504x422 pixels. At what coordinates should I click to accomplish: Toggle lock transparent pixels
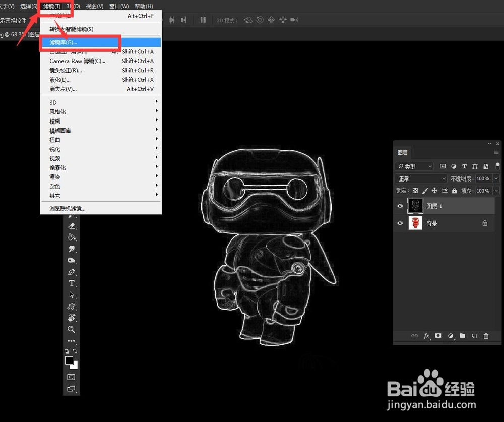415,191
